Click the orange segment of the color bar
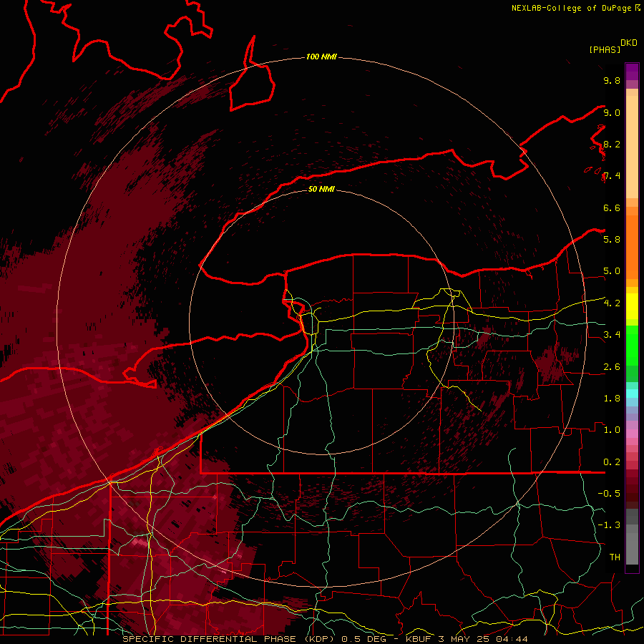Viewport: 644px width, 644px height. 632,246
